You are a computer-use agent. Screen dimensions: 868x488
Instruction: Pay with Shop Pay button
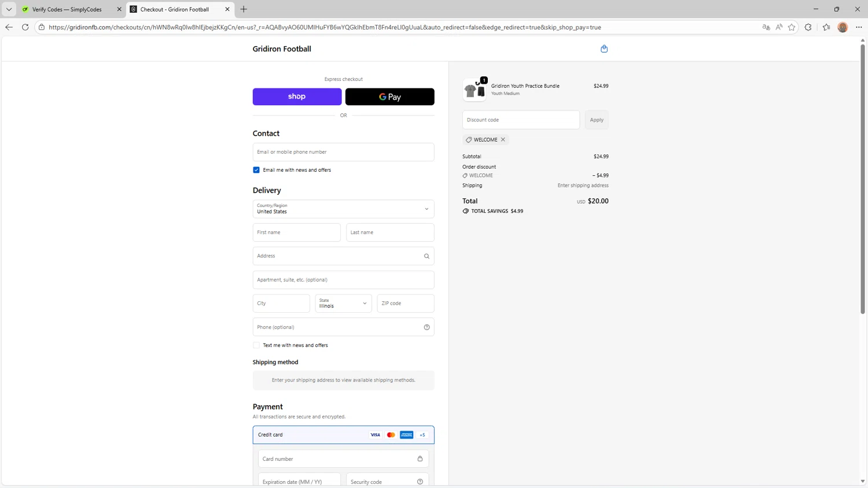tap(297, 97)
